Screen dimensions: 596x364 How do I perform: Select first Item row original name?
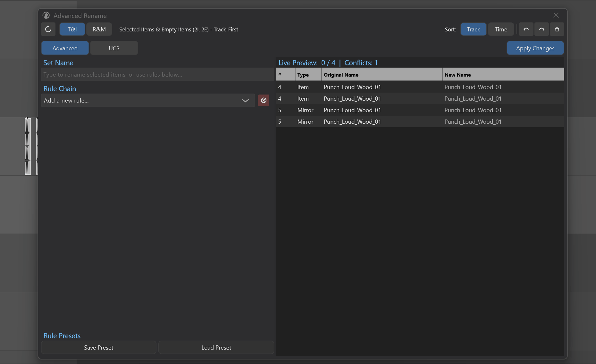352,87
